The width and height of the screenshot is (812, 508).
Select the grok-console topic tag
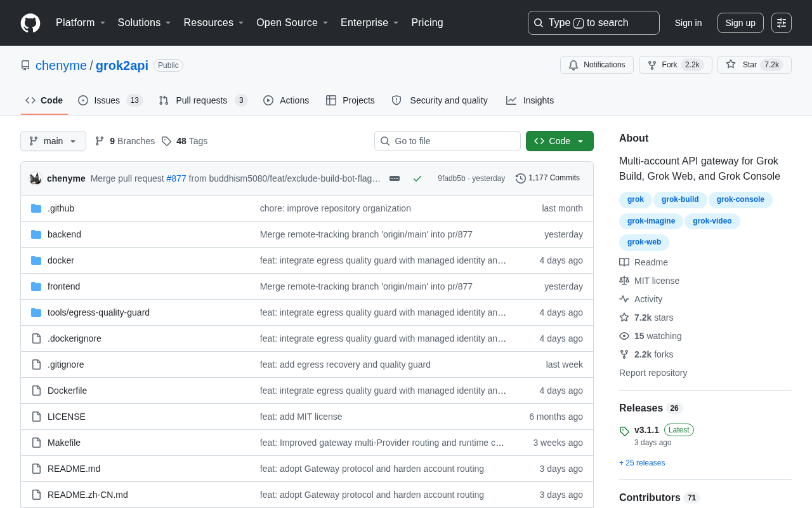[740, 200]
